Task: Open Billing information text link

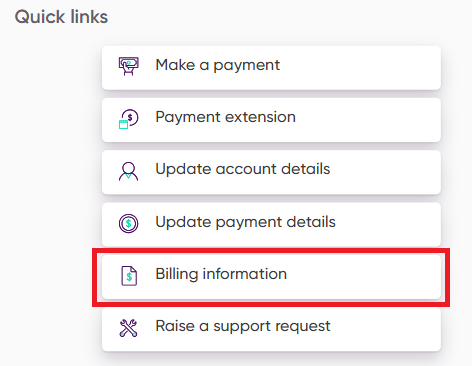Action: 221,274
